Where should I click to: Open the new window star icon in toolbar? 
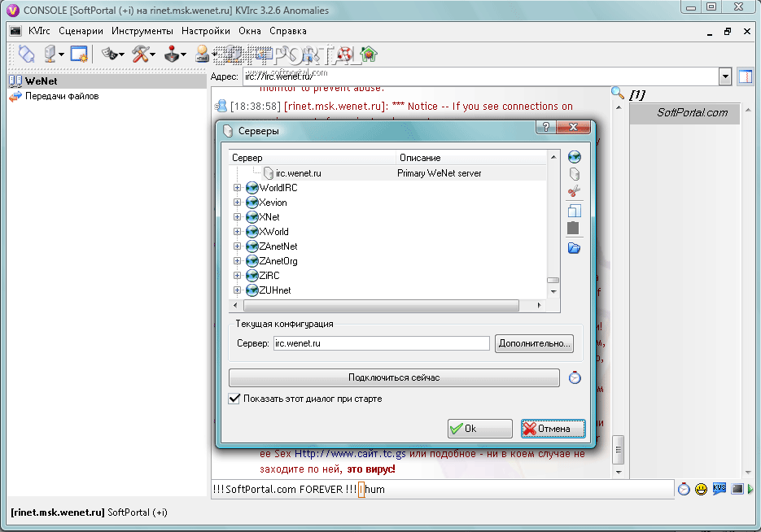click(79, 54)
